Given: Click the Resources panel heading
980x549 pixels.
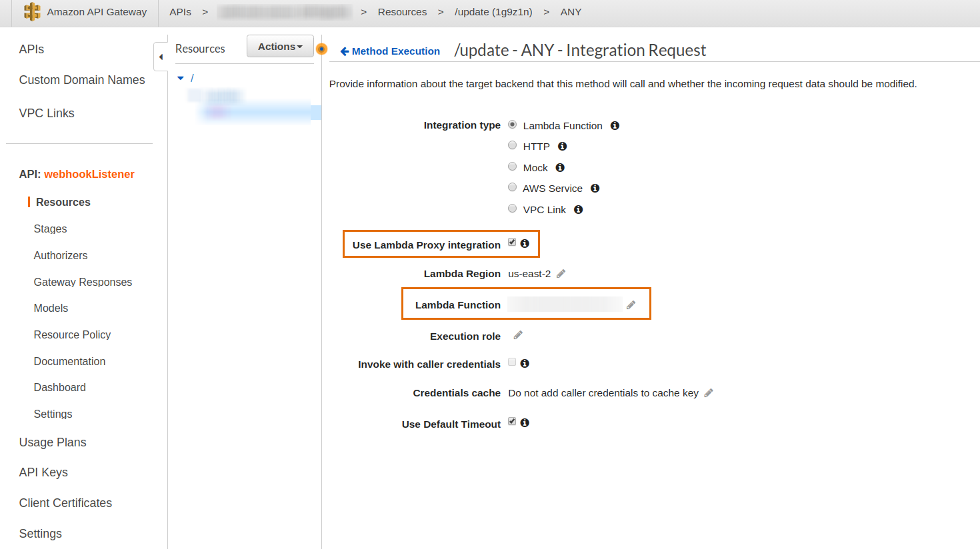Looking at the screenshot, I should pyautogui.click(x=200, y=49).
